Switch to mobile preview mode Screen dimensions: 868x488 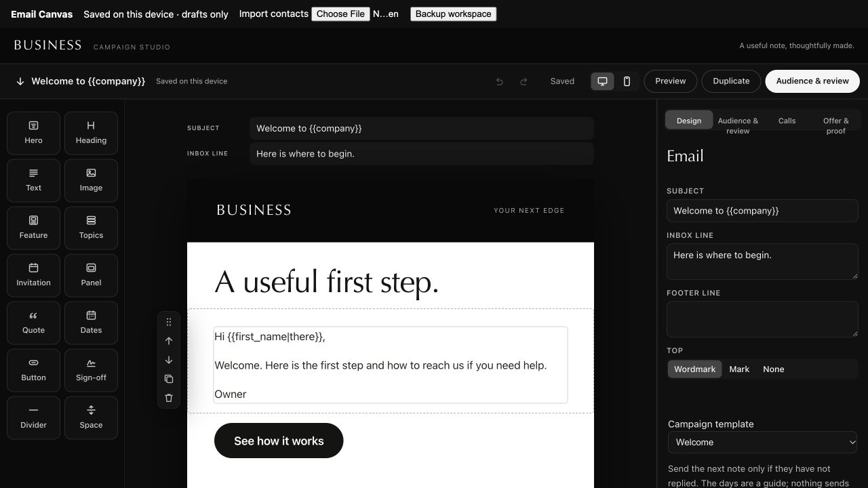[x=627, y=81]
